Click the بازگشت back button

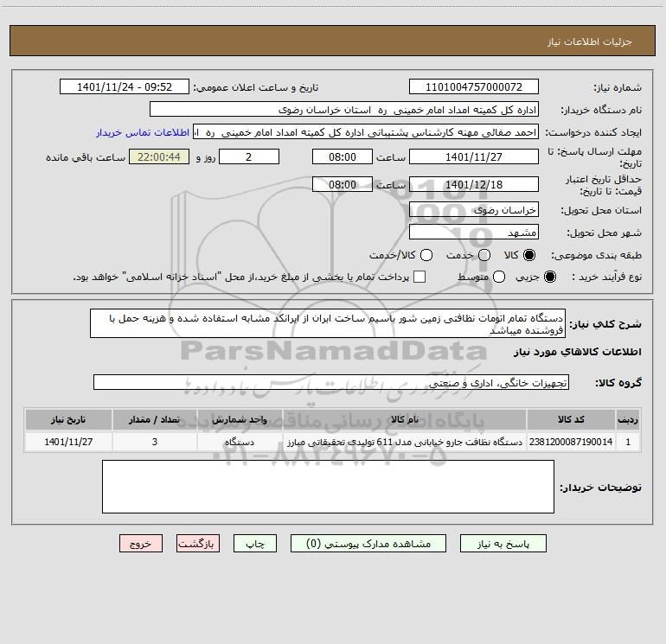coord(198,544)
